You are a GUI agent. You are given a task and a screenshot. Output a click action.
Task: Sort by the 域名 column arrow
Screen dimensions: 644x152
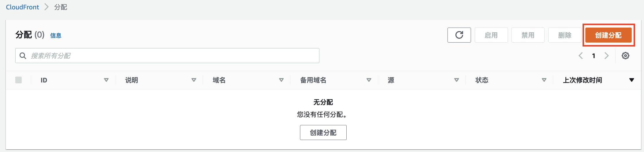click(x=281, y=80)
